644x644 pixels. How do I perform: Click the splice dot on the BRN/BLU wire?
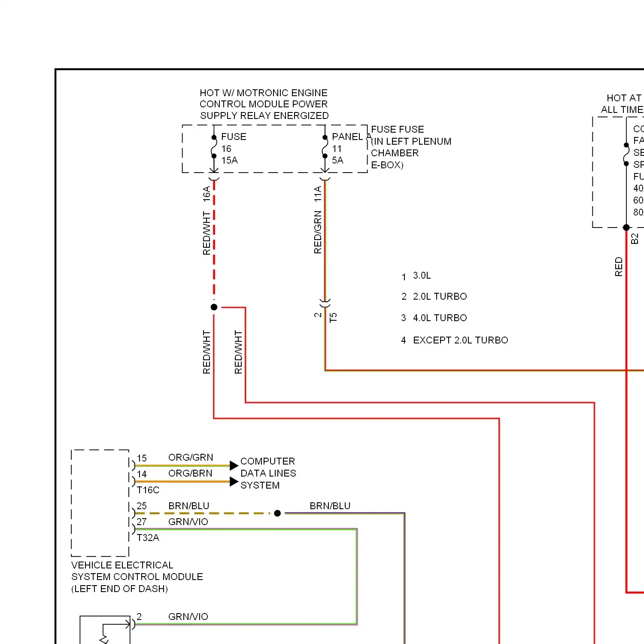pos(277,513)
